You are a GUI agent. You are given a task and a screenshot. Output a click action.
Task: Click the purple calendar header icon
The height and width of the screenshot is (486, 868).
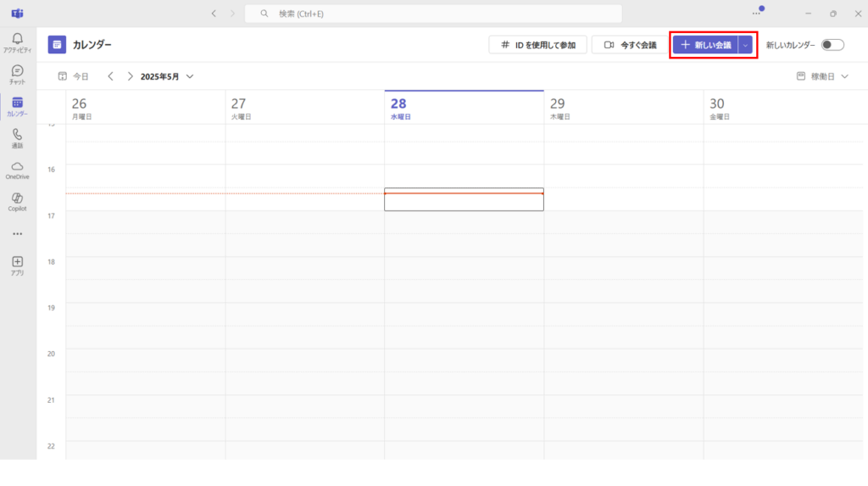(x=57, y=44)
